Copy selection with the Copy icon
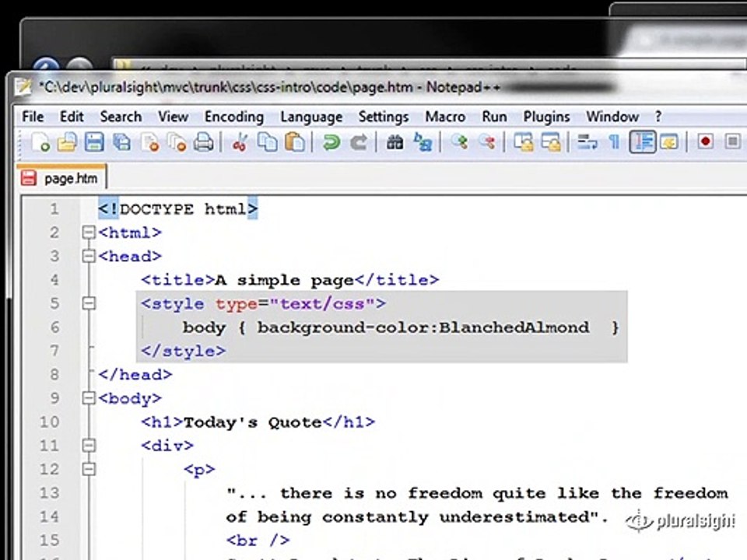747x560 pixels. (x=267, y=142)
